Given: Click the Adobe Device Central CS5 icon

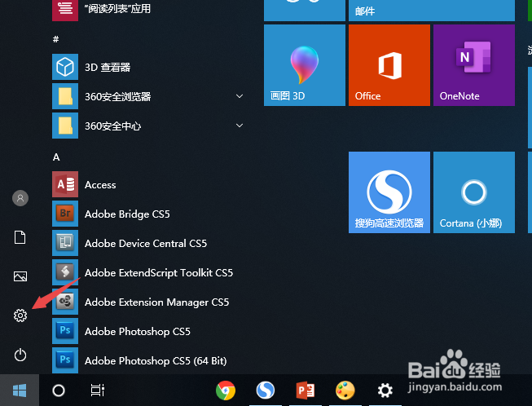Looking at the screenshot, I should tap(65, 243).
